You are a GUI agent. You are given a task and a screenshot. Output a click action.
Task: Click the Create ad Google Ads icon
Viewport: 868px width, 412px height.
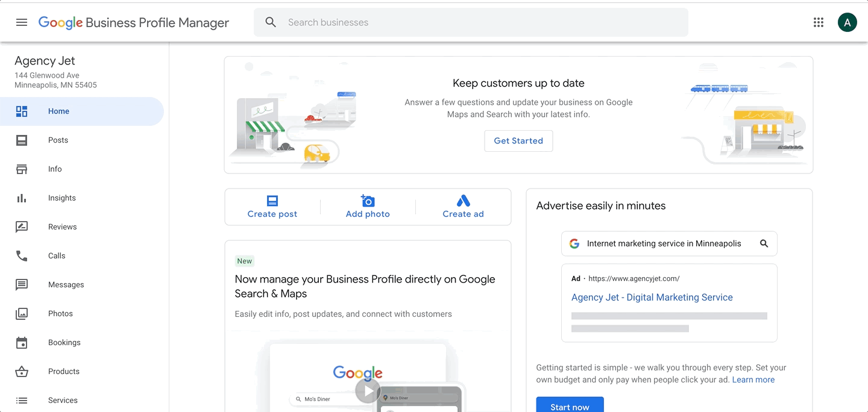(x=463, y=201)
